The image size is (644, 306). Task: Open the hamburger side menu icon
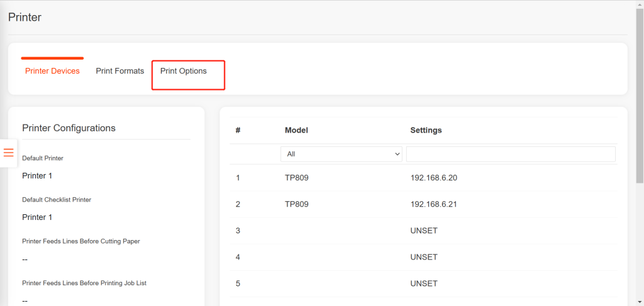pyautogui.click(x=9, y=153)
